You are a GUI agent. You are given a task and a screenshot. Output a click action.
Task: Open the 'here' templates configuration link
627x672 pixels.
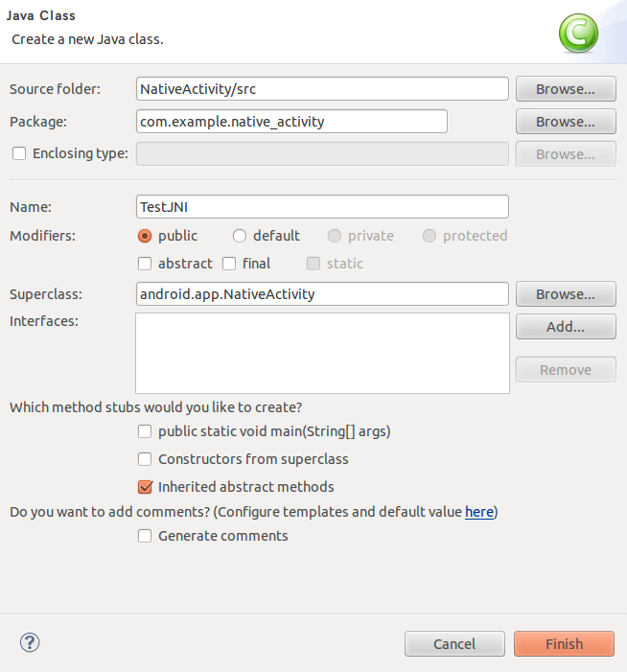(479, 512)
